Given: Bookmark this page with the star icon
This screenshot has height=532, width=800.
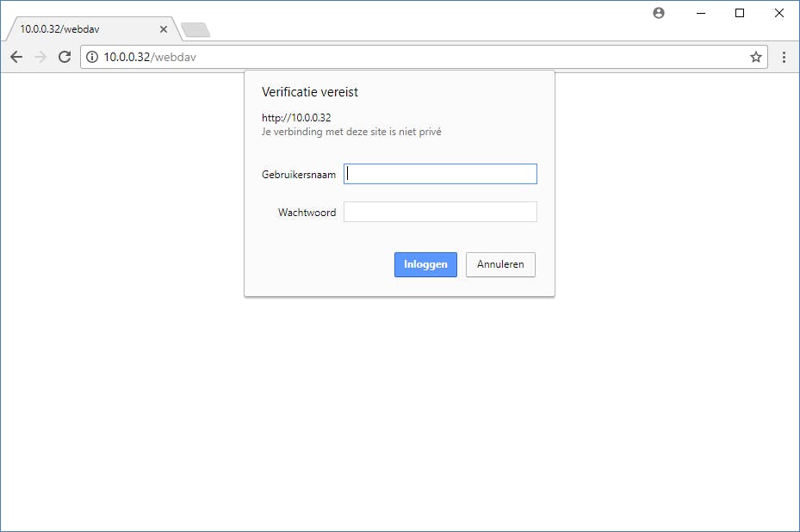Looking at the screenshot, I should pos(755,57).
